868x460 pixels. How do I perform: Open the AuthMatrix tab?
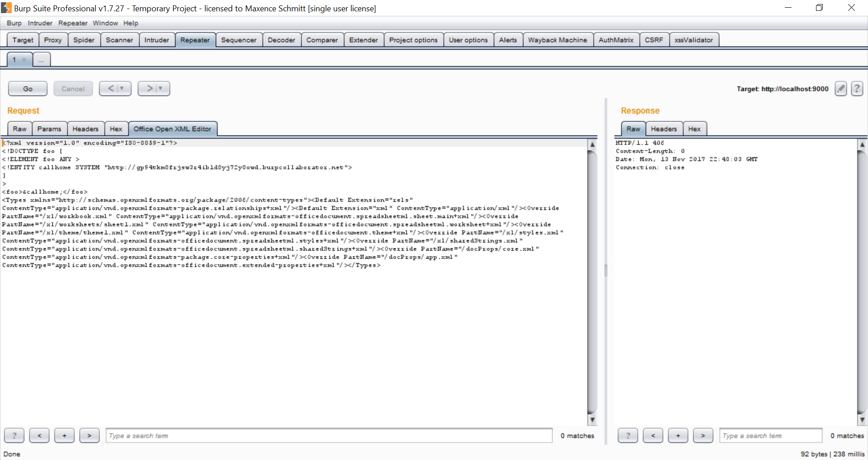point(616,40)
